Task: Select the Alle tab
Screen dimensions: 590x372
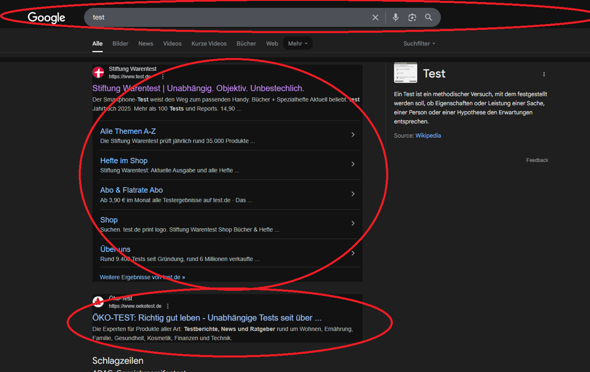Action: [97, 44]
